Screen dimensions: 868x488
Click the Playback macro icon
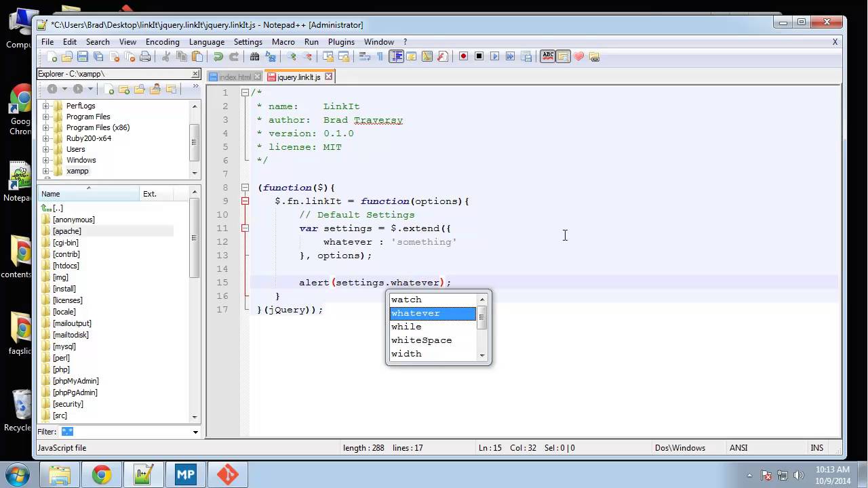click(x=494, y=56)
